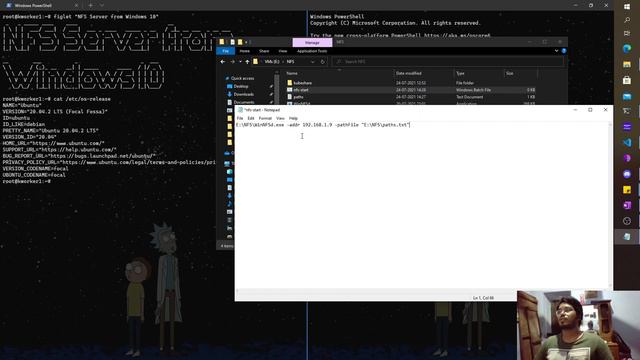Switch to Windows Terminal taskbar icon
The width and height of the screenshot is (640, 360).
pos(627,111)
